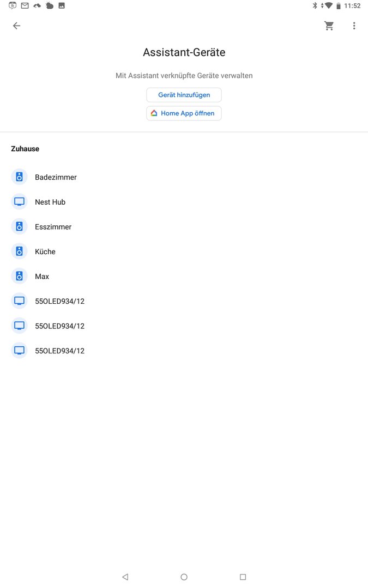
Task: Tap the mail notification icon in status bar
Action: tap(25, 5)
